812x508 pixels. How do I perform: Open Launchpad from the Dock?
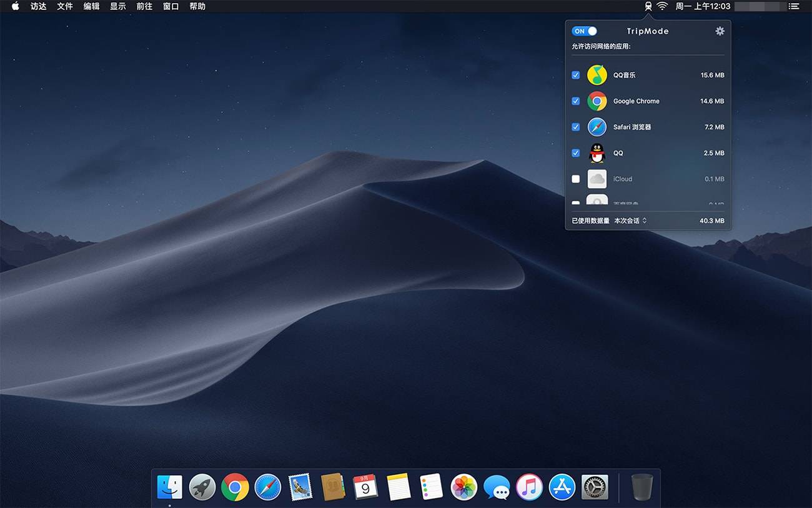point(202,487)
